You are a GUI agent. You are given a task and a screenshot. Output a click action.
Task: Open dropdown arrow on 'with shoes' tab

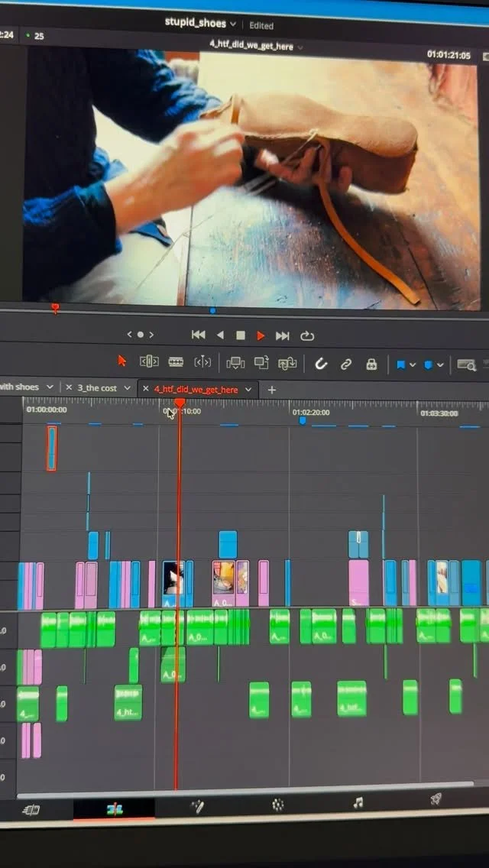[x=50, y=387]
